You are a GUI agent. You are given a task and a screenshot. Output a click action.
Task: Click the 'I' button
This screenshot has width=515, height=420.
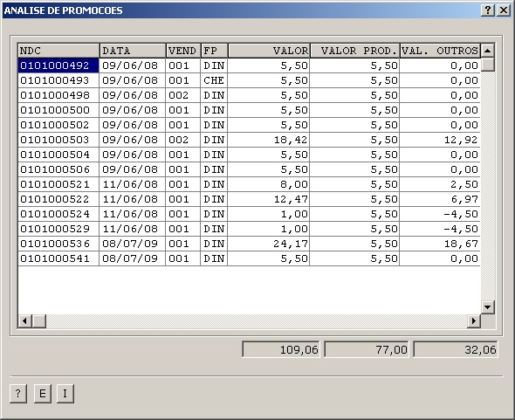65,394
